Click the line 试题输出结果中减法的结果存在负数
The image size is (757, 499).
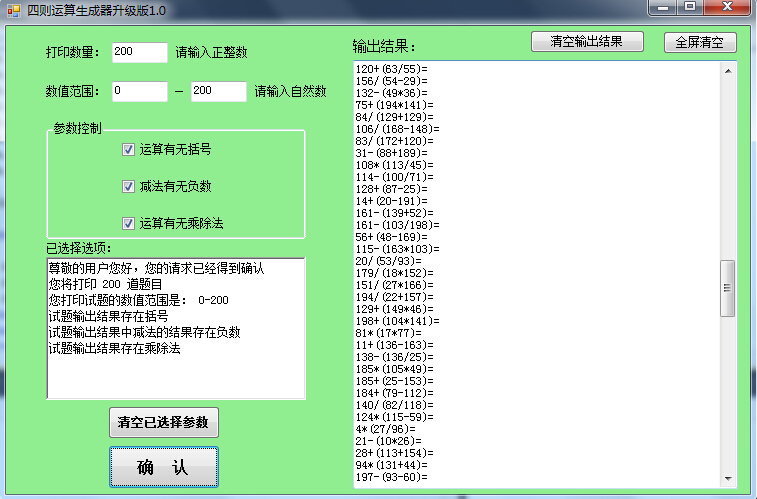click(144, 332)
